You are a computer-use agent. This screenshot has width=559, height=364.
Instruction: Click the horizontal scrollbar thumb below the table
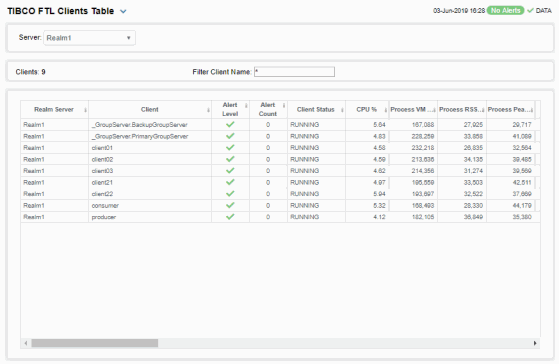click(94, 343)
